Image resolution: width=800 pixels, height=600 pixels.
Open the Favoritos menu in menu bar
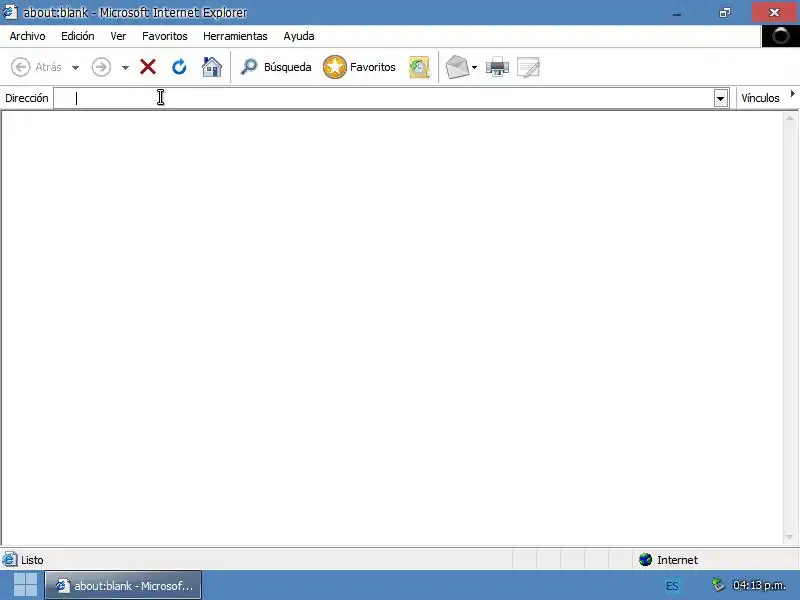click(x=164, y=36)
